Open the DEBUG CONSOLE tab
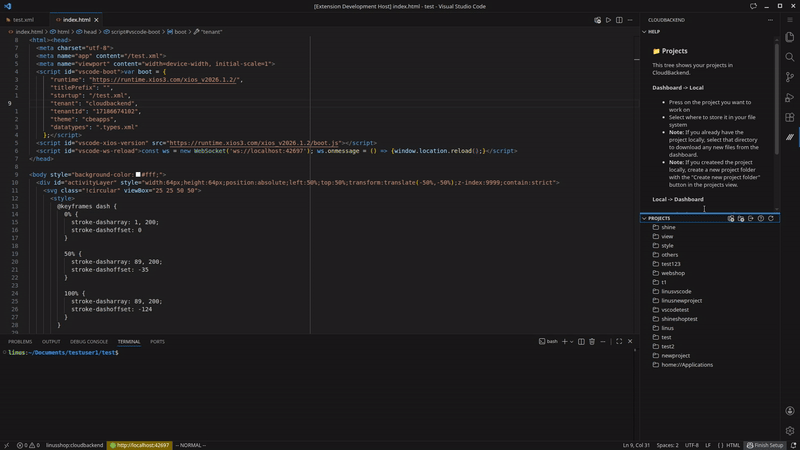 point(89,341)
